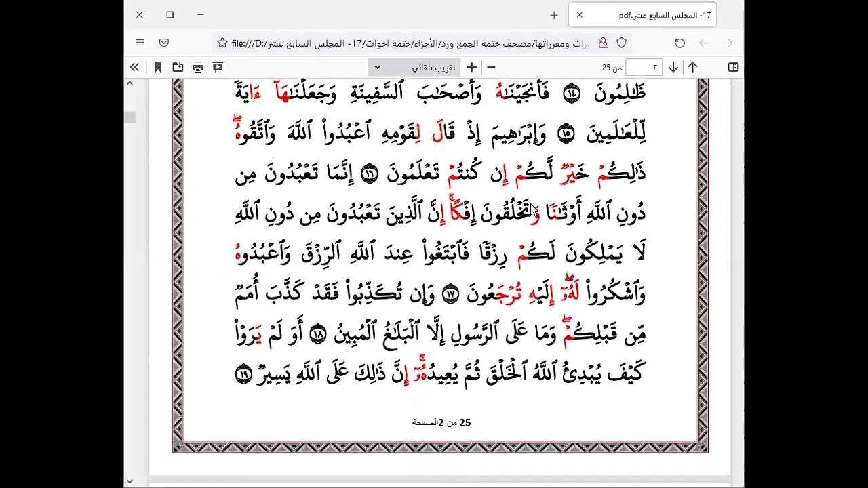Open the PDF tools double-chevron menu

pos(135,67)
